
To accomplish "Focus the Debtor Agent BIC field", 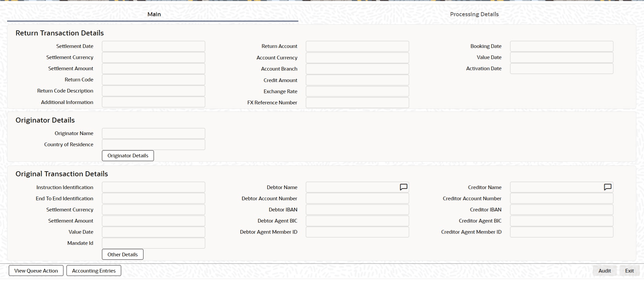I will click(357, 221).
